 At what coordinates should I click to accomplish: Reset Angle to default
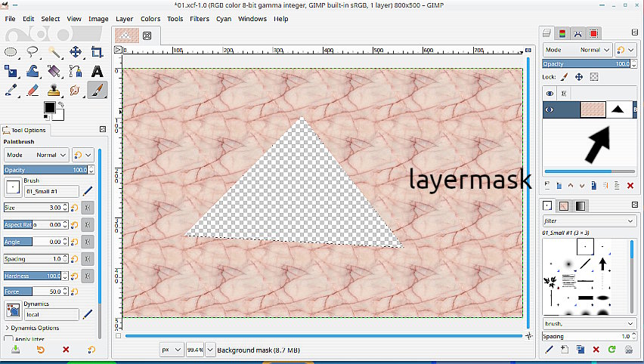click(74, 242)
